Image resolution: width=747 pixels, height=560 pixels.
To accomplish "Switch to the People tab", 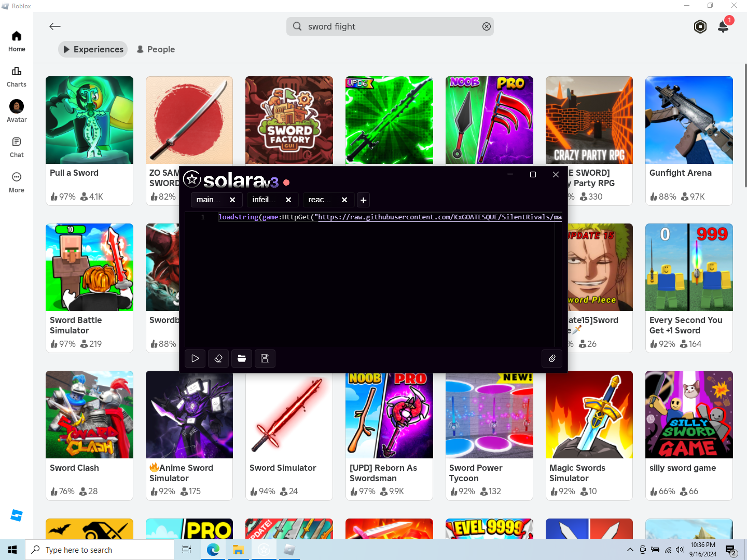I will tap(156, 49).
